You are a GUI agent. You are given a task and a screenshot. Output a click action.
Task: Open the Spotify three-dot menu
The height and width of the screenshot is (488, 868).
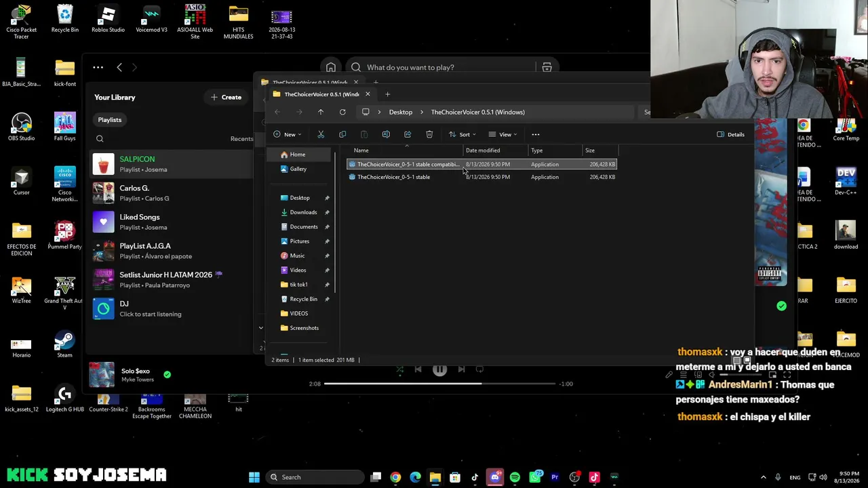click(x=98, y=67)
